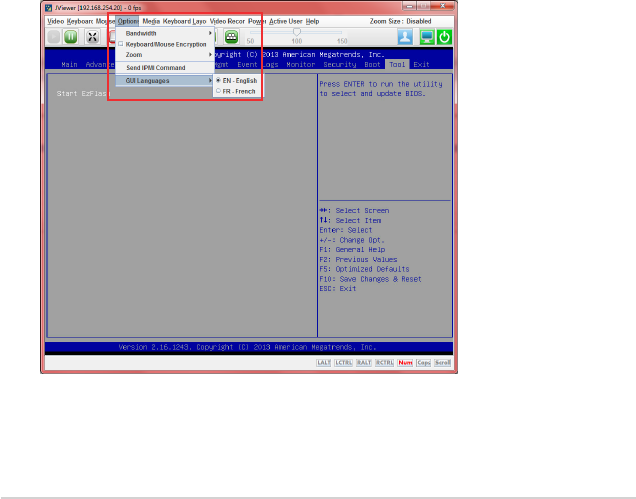Viewport: 636px width, 499px height.
Task: Select the BIOS Main tab
Action: coord(69,65)
